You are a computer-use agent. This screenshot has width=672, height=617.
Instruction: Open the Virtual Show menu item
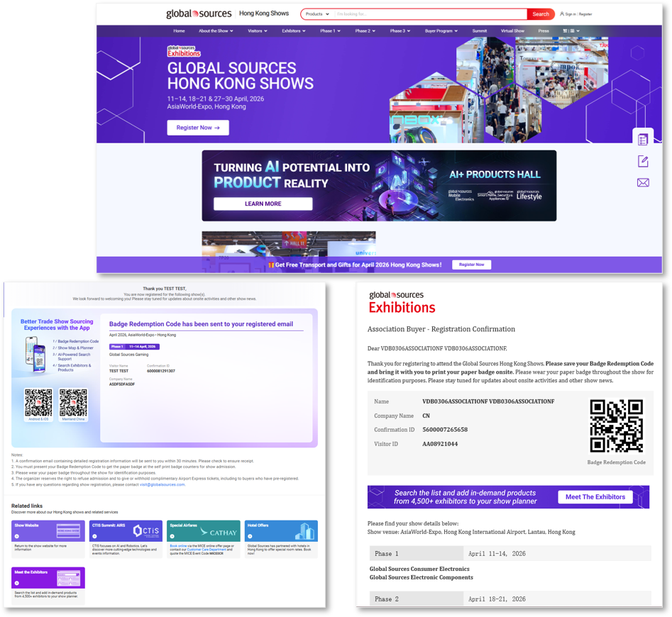(x=512, y=30)
